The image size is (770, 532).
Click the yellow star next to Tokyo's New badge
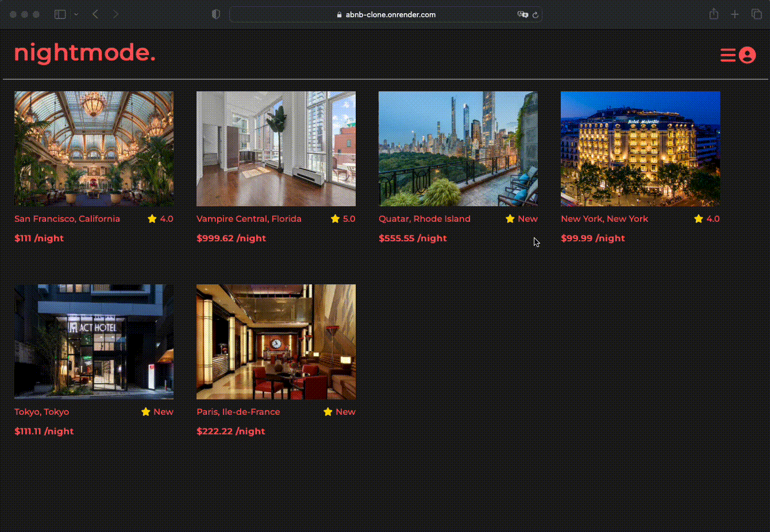(145, 411)
